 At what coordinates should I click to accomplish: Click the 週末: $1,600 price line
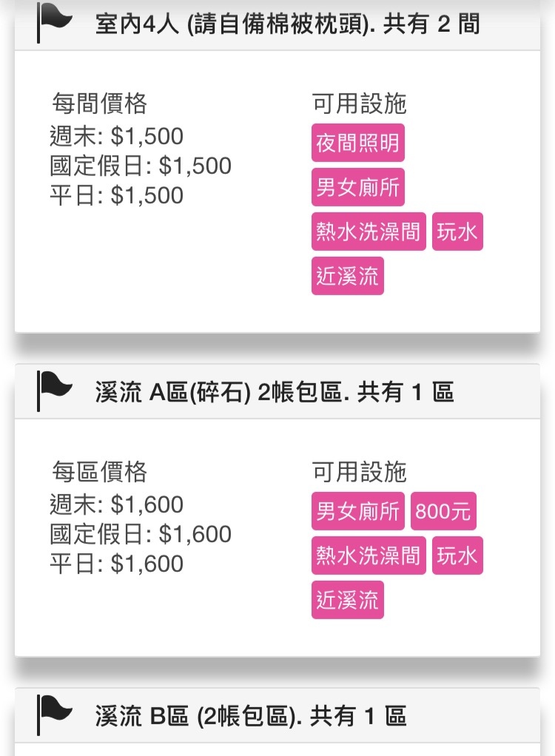pyautogui.click(x=116, y=504)
